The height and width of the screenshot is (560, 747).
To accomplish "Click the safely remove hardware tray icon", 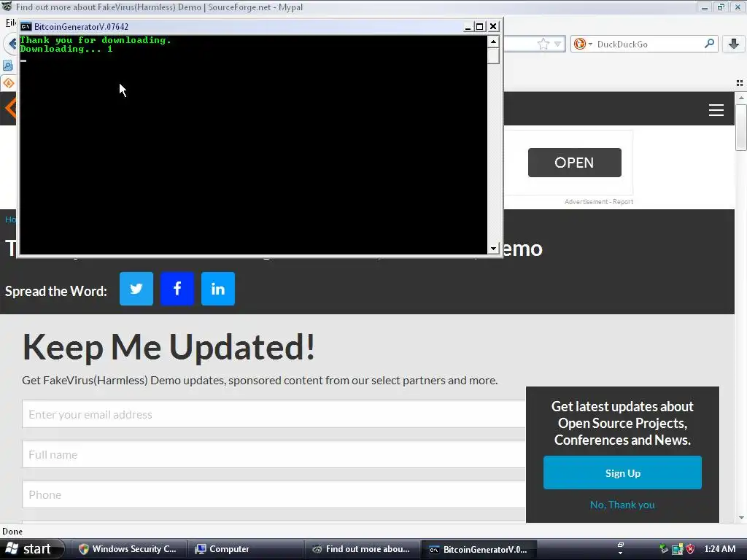I will (664, 549).
